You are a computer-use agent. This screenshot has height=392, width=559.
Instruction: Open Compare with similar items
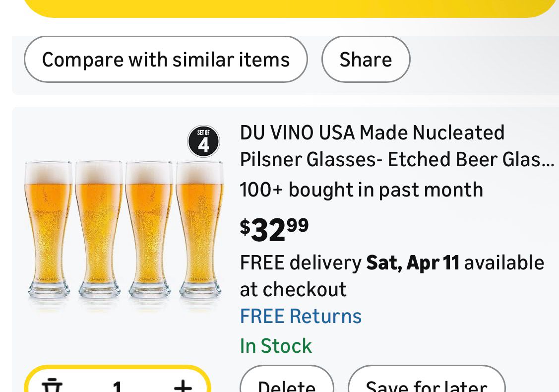[x=166, y=60]
